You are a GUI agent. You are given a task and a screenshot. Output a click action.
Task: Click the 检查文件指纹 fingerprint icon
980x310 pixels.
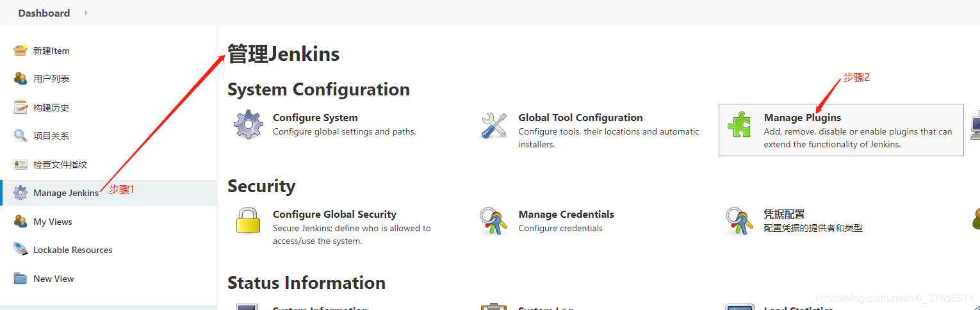click(20, 165)
